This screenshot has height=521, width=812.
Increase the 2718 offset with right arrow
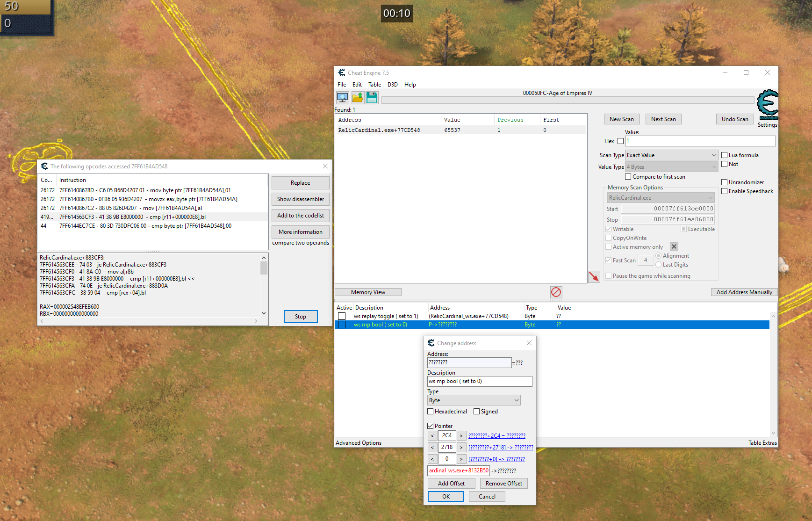pos(461,448)
